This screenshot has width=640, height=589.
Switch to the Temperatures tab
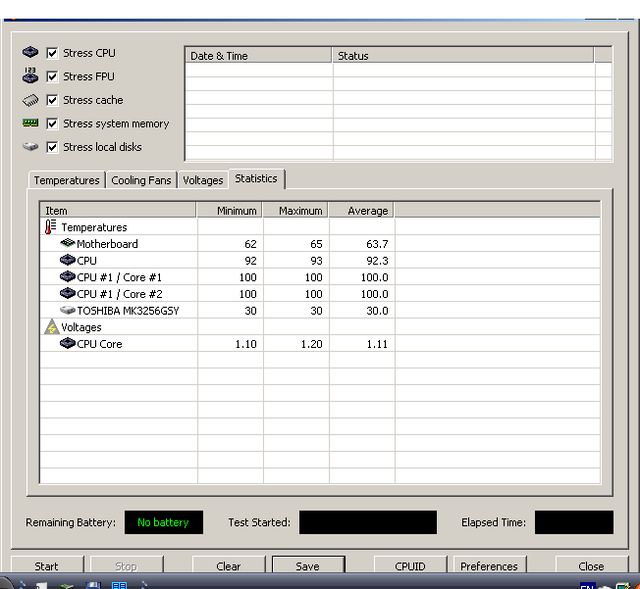pos(66,180)
